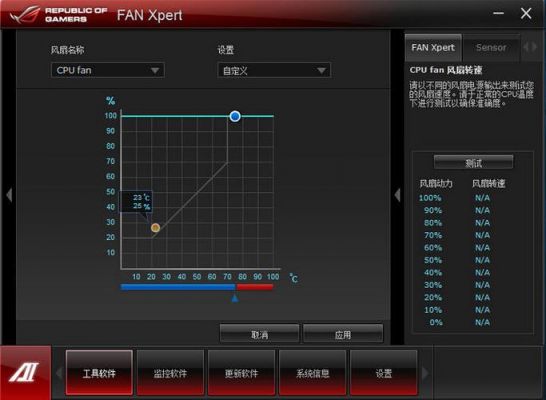The image size is (546, 400).
Task: Open the 自定义 settings dropdown
Action: tap(274, 71)
